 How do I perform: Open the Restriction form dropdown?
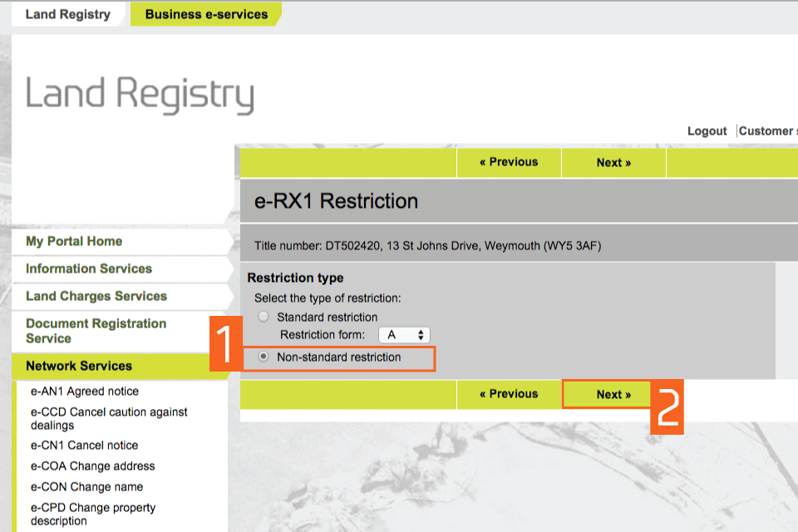404,335
